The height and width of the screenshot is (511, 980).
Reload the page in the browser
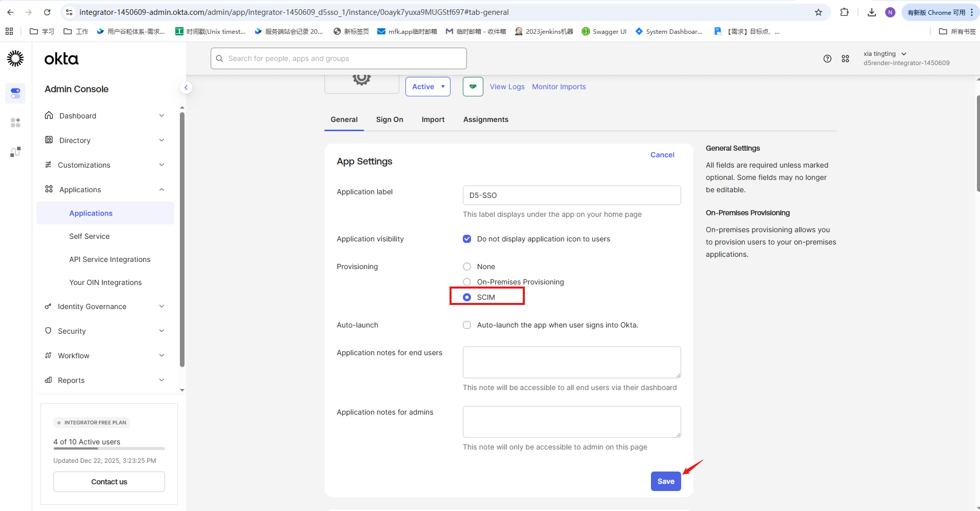pos(47,12)
